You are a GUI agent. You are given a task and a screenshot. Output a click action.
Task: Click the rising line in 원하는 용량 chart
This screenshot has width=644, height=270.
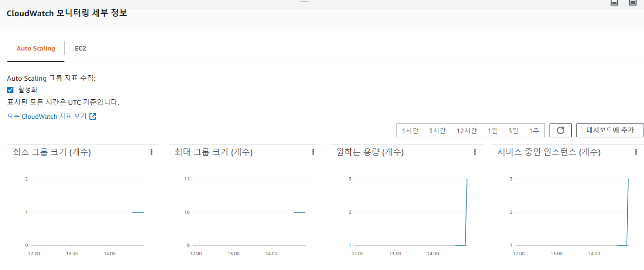pos(466,212)
